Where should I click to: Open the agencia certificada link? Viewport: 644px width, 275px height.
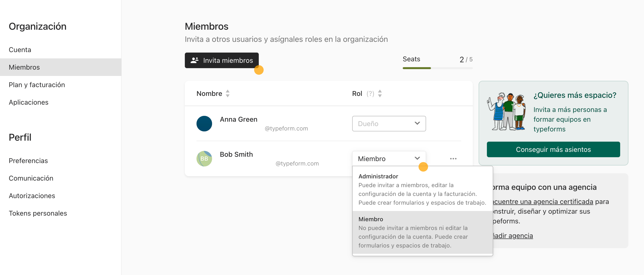click(543, 201)
